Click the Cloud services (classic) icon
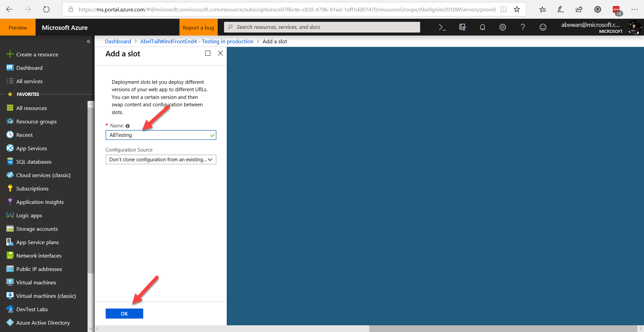 (x=10, y=175)
